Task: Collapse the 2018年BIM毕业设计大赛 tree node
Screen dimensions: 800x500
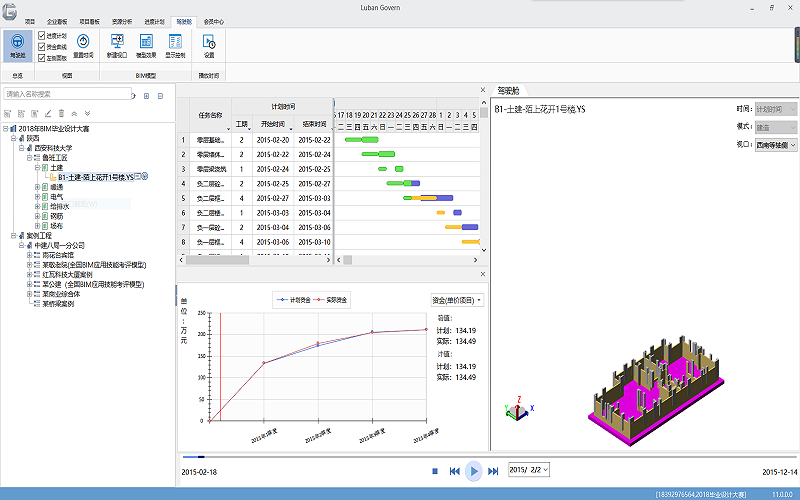Action: pyautogui.click(x=5, y=129)
